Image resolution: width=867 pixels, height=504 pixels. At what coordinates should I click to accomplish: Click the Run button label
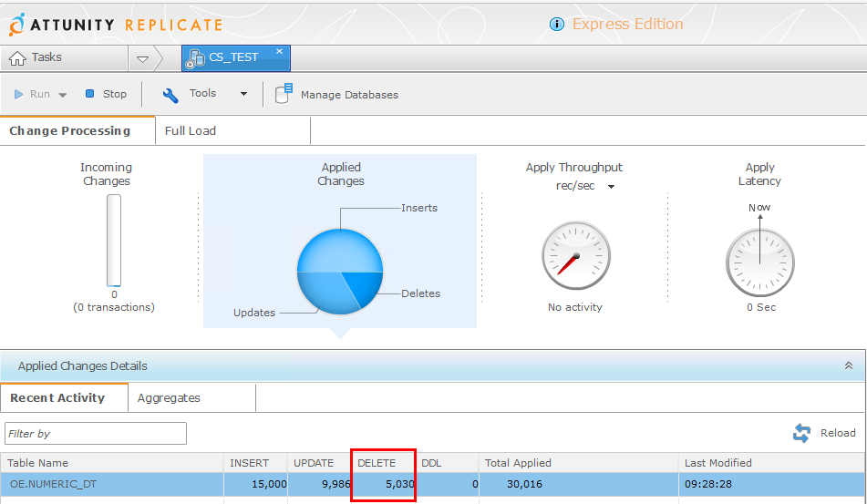pyautogui.click(x=40, y=95)
